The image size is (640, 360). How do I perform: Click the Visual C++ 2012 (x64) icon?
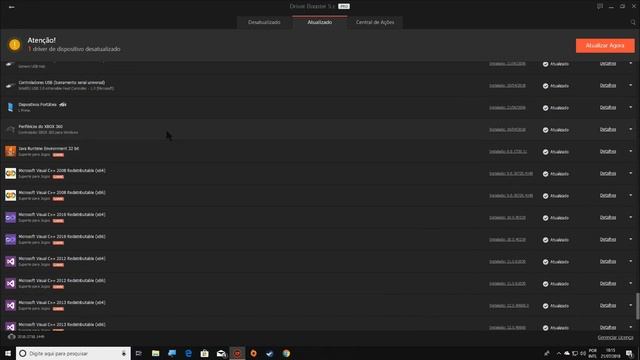pyautogui.click(x=10, y=262)
